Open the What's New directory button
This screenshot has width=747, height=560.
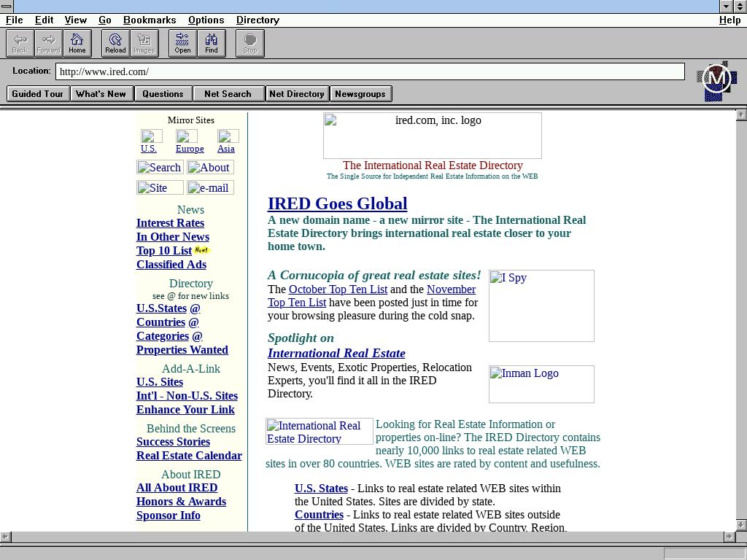point(101,93)
